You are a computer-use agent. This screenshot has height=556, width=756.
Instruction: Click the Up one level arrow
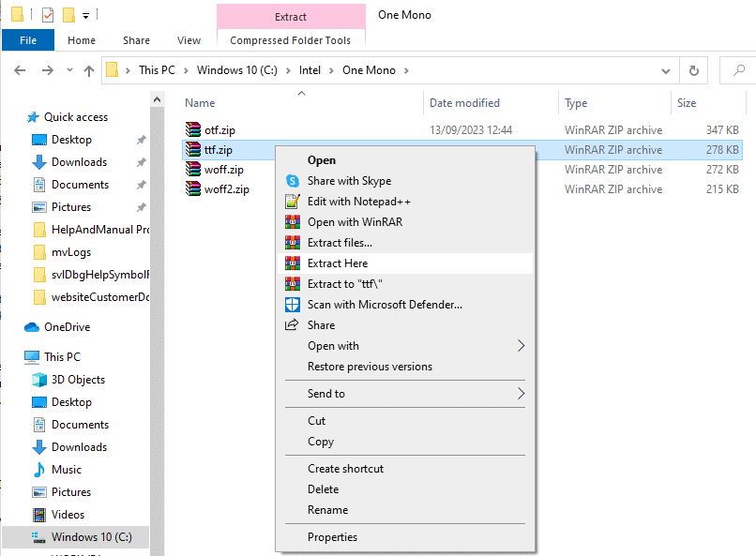coord(89,71)
